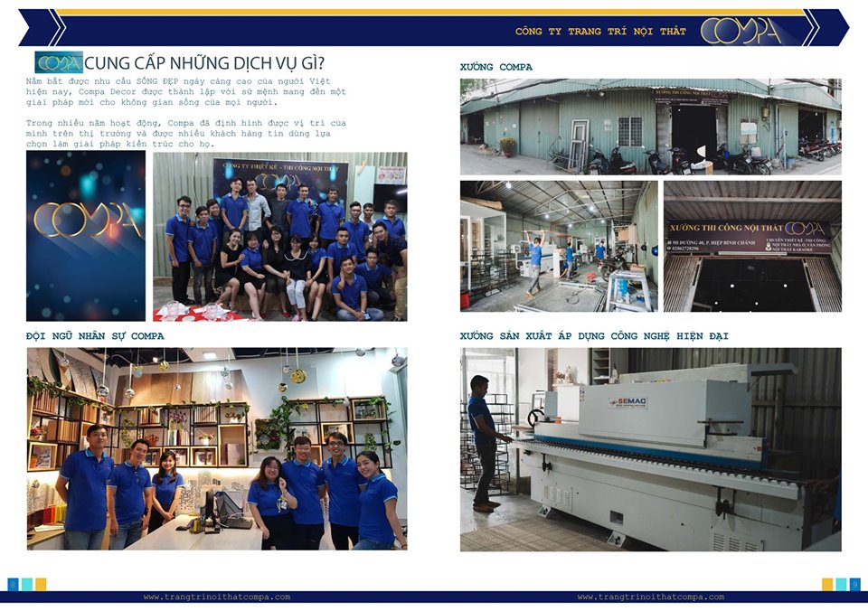Screen dimensions: 868x611
Task: Open the COMPA bokeh poster image
Action: pos(86,236)
